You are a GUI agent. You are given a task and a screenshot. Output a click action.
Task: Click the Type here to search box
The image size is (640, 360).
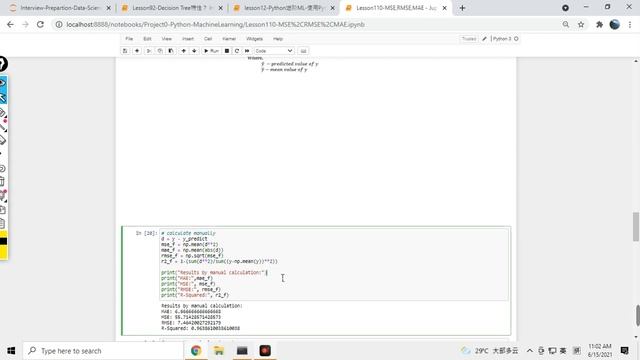[103, 351]
